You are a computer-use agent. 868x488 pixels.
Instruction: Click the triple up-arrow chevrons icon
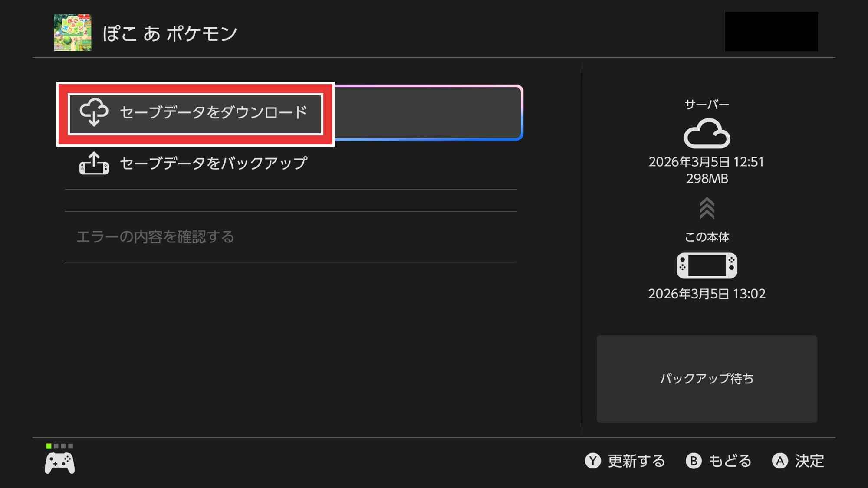pos(707,208)
